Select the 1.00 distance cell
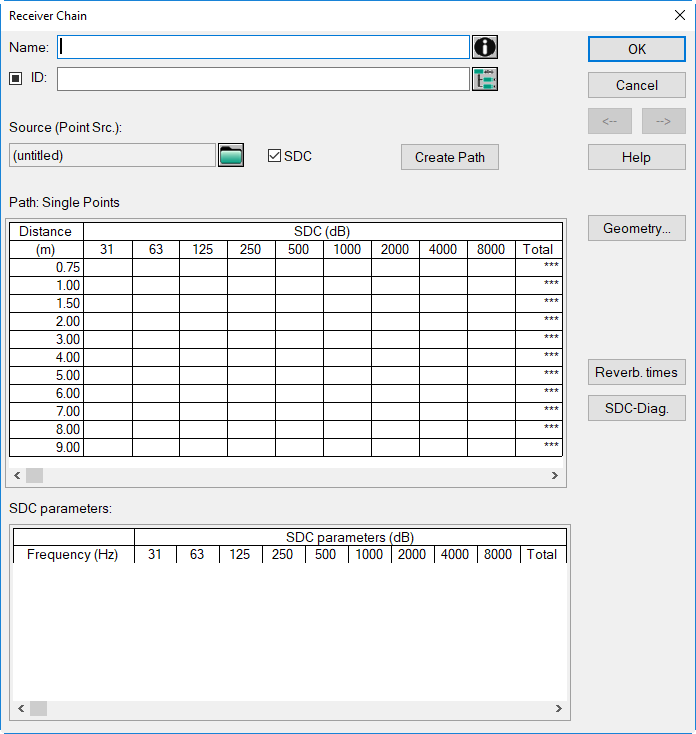The height and width of the screenshot is (734, 696). (x=46, y=286)
